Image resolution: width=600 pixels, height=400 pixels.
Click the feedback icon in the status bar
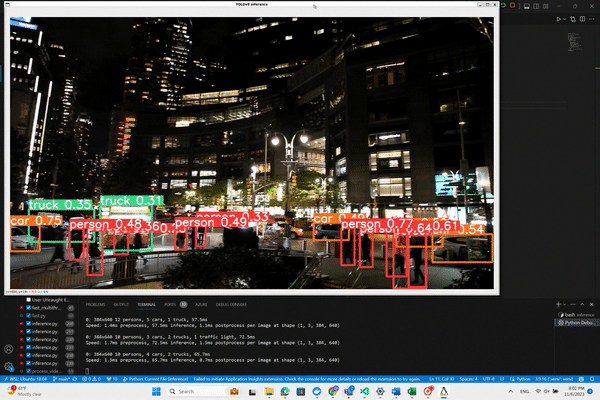[581, 379]
